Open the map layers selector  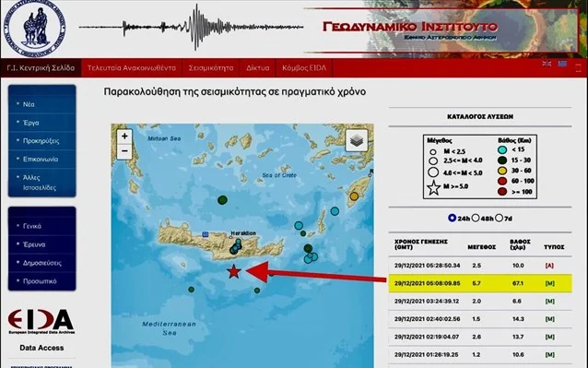pos(357,141)
